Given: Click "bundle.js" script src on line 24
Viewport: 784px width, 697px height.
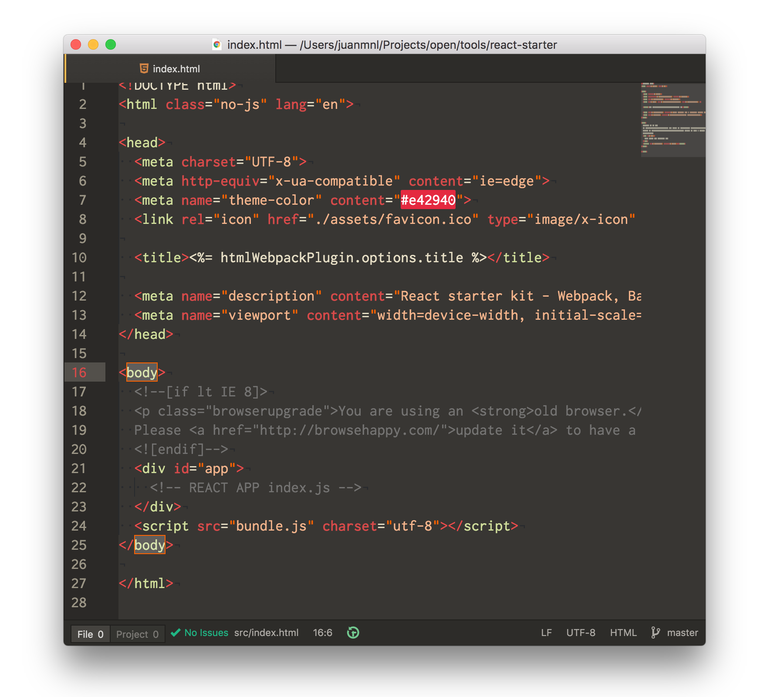Looking at the screenshot, I should (271, 526).
